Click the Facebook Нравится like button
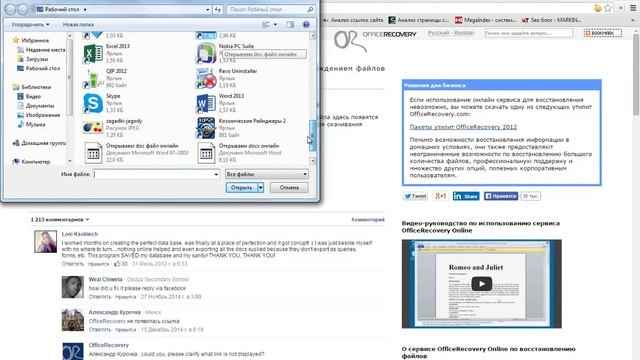 [x=501, y=196]
